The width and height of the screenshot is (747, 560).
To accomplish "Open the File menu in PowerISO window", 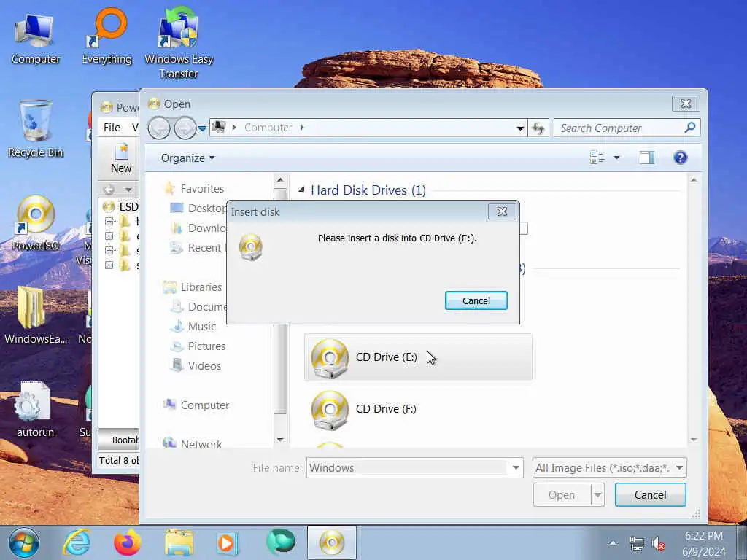I will click(112, 127).
